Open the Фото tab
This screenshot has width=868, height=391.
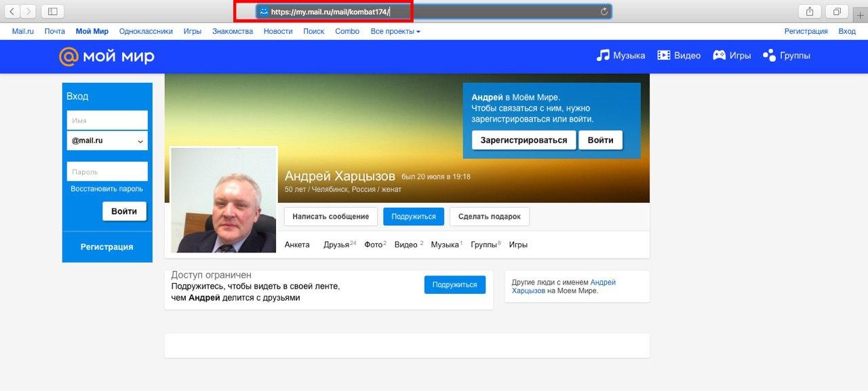point(375,244)
